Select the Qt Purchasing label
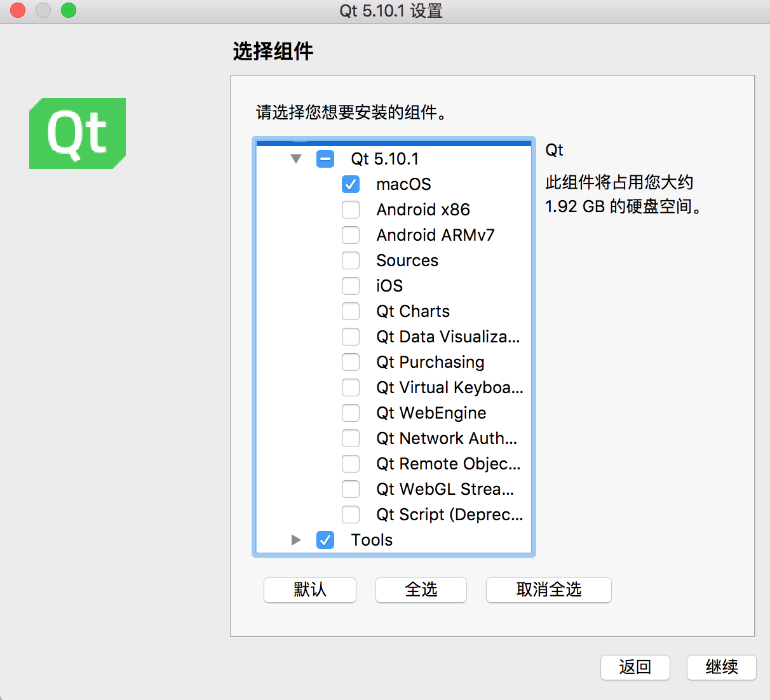Viewport: 770px width, 700px height. pos(430,362)
